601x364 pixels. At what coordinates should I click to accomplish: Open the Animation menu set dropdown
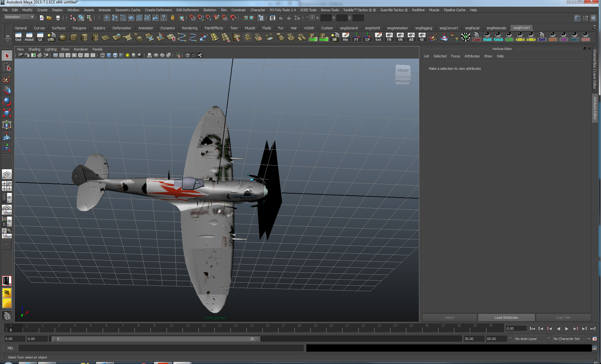coord(19,17)
